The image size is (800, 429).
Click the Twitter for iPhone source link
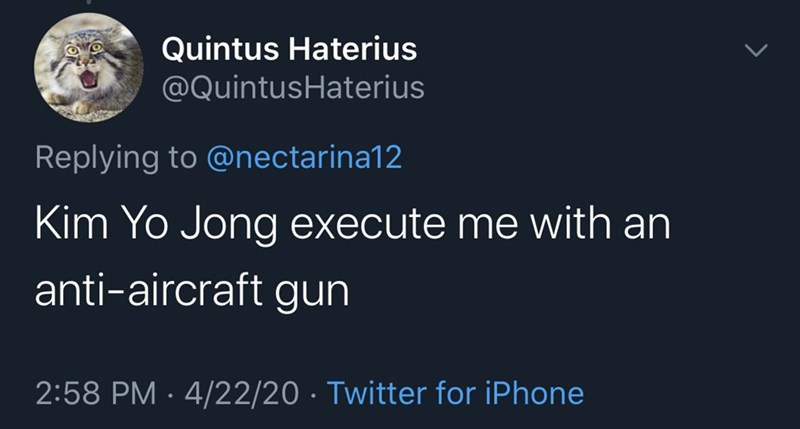pos(455,392)
